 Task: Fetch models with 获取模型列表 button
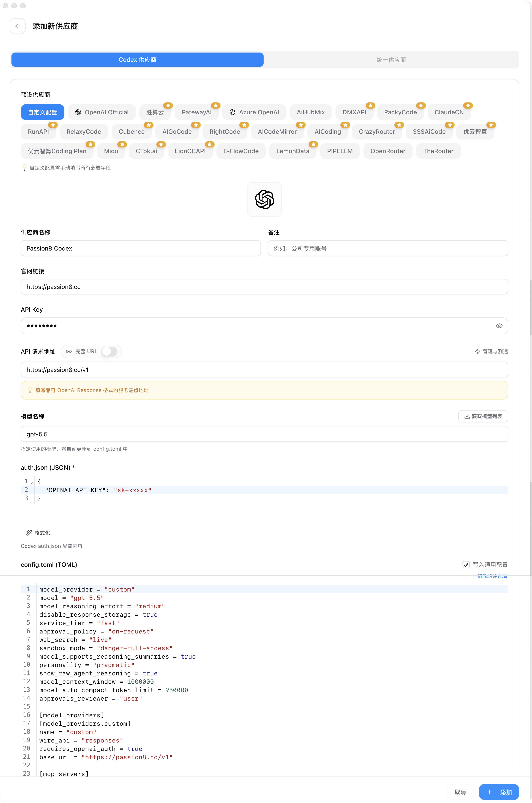(x=483, y=416)
